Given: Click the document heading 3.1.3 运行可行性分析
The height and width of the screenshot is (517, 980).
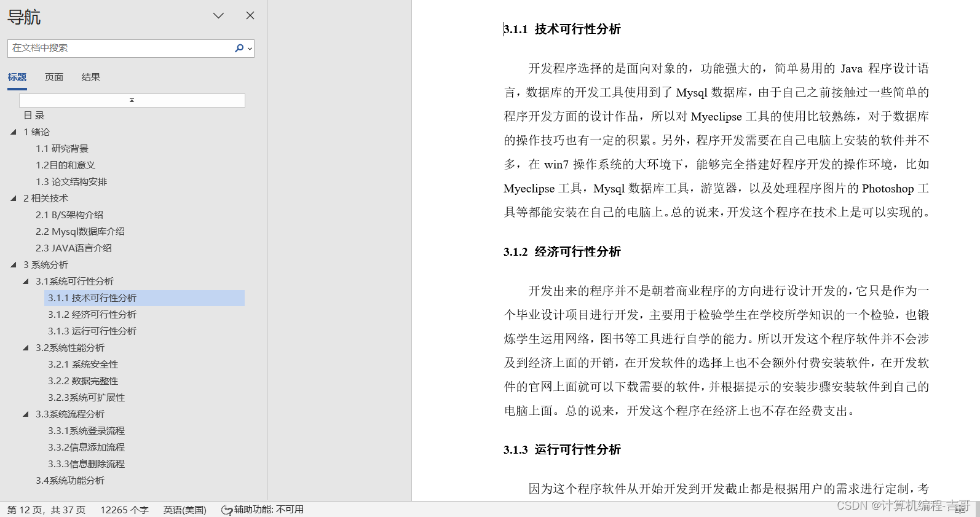Looking at the screenshot, I should [563, 449].
